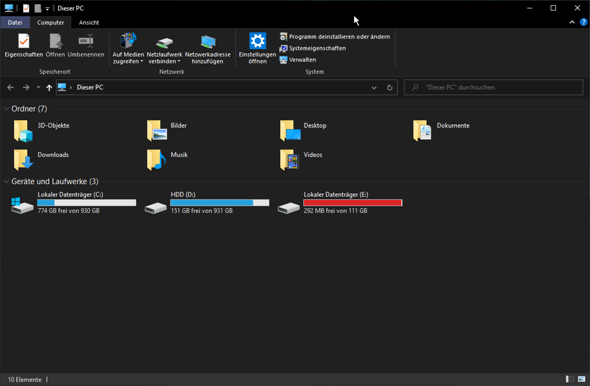The image size is (590, 386).
Task: Select the Videos folder
Action: (301, 160)
